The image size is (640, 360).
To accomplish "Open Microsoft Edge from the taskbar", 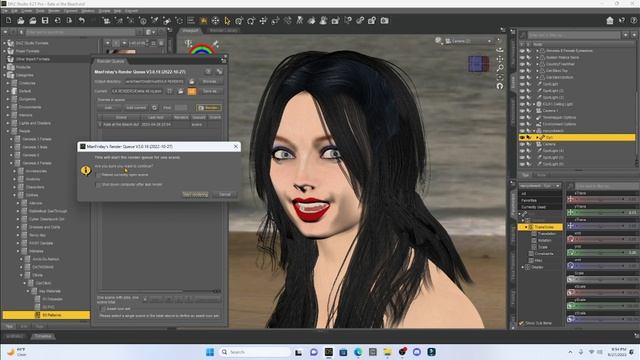I will pyautogui.click(x=358, y=352).
